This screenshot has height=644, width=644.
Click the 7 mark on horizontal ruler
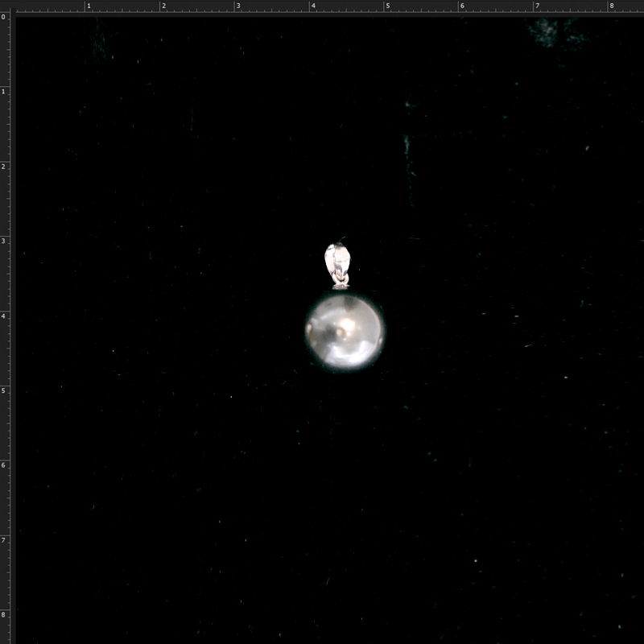537,6
